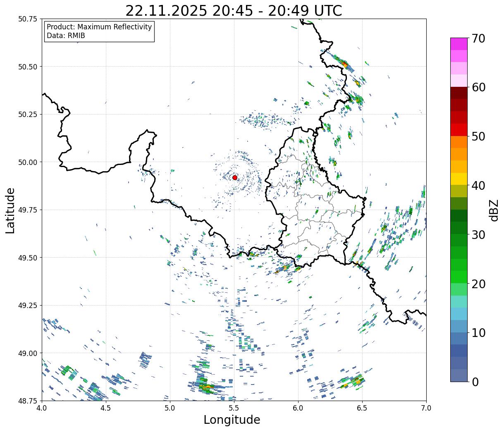The image size is (504, 430).
Task: Click the longitude tick label 6.0
Action: click(298, 408)
